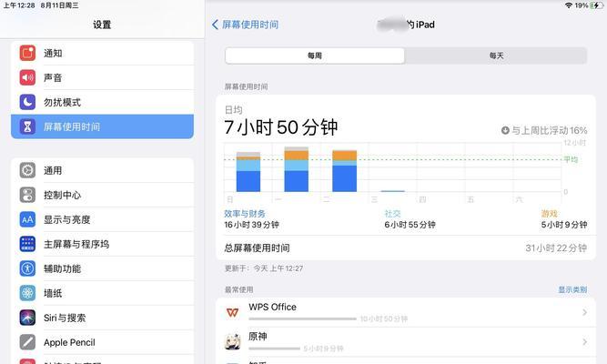Screen dimensions: 607x364
Task: Tap the Home Screen & Dock grid icon
Action: (x=27, y=244)
